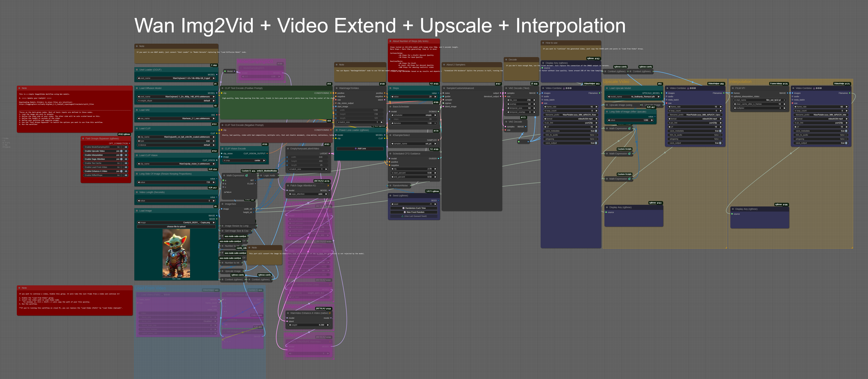Open model_name combo in Load Upscale Model
Image resolution: width=868 pixels, height=379 pixels.
(634, 97)
